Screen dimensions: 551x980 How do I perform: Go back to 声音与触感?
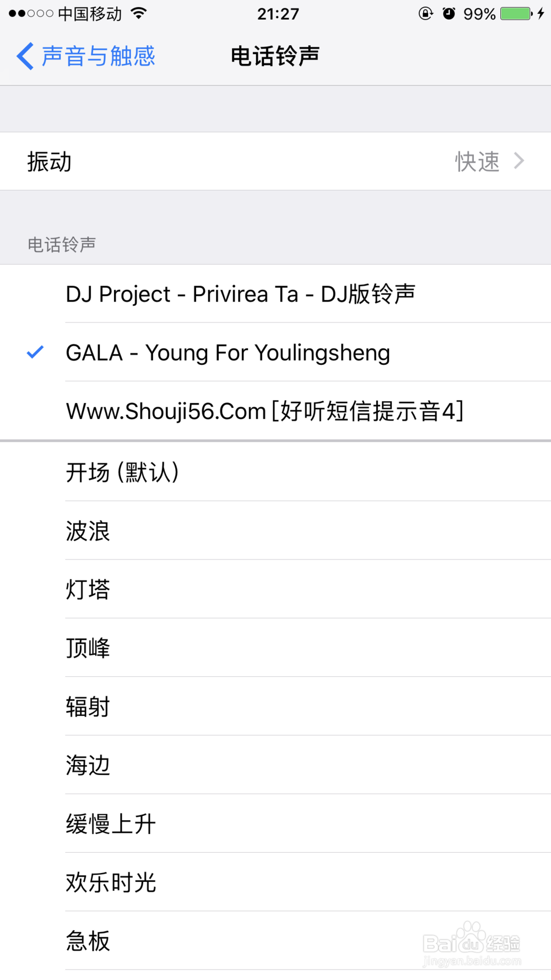point(98,56)
